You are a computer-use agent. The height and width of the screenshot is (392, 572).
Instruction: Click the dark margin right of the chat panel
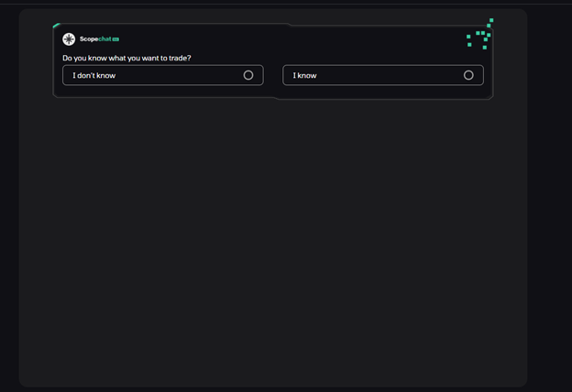(549, 197)
